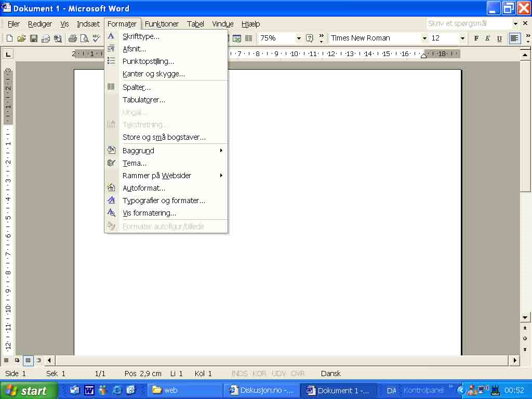
Task: Toggle left text alignment
Action: tap(515, 38)
